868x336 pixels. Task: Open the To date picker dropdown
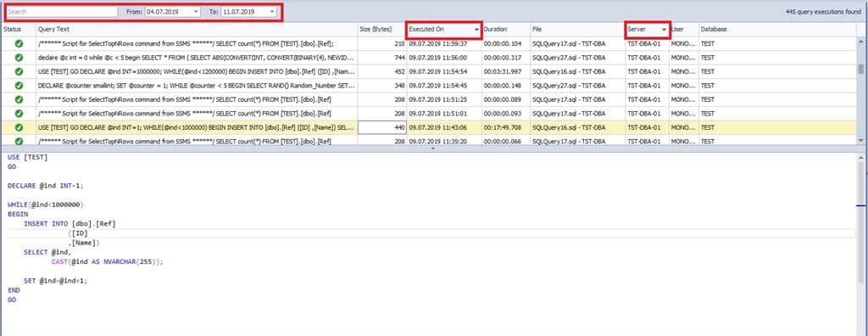tap(272, 12)
